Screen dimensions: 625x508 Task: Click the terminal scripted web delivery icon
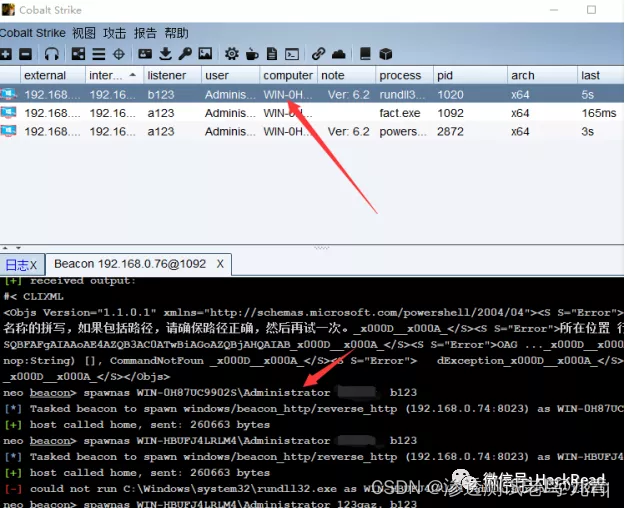[292, 53]
